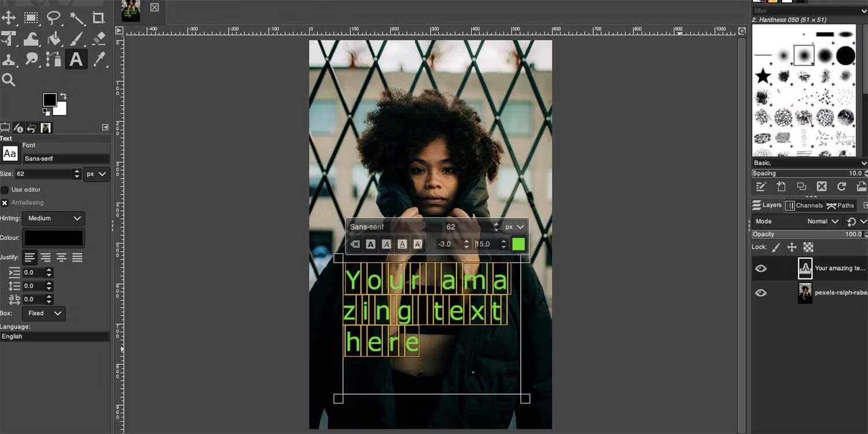Click the white background color swatch

point(61,110)
